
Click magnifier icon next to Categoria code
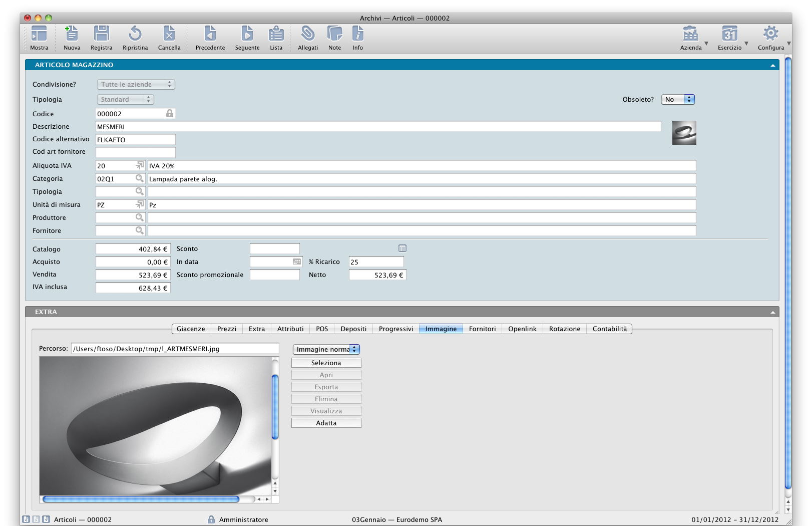(140, 178)
